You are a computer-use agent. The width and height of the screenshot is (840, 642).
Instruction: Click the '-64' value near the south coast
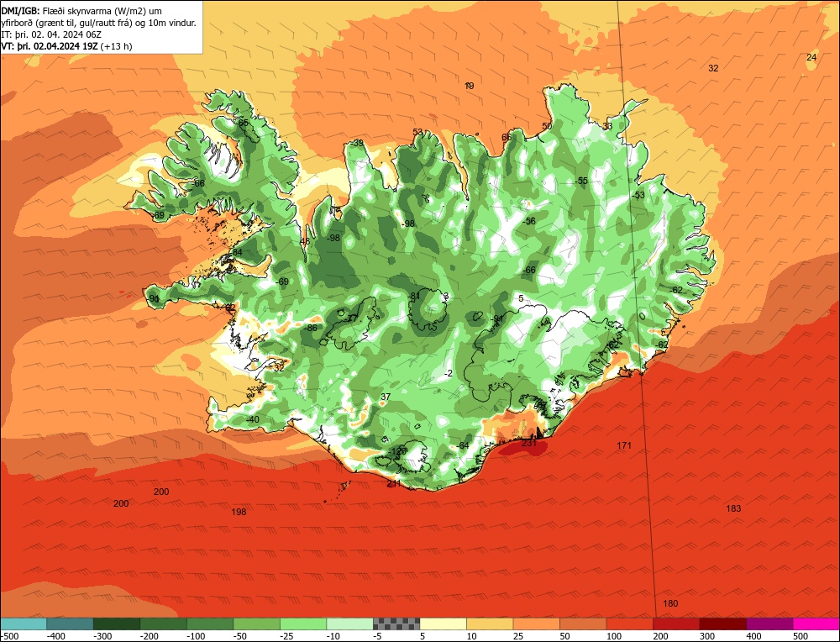coord(462,446)
